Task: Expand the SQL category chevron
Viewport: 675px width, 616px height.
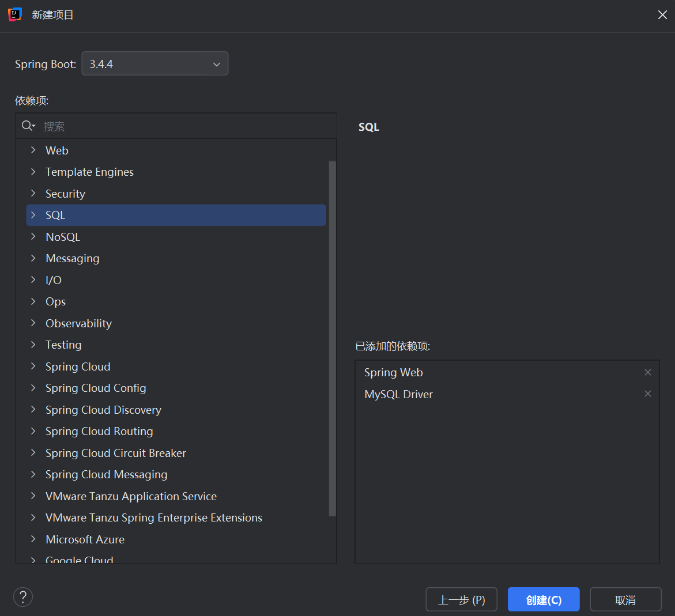Action: point(33,215)
